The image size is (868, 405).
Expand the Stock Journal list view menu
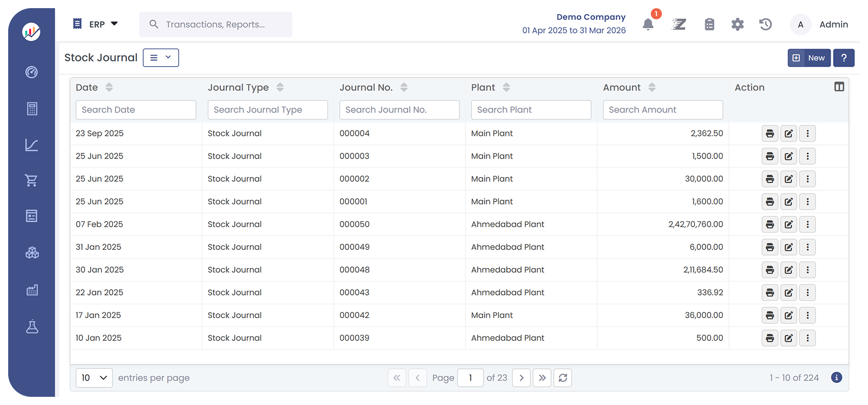point(161,57)
